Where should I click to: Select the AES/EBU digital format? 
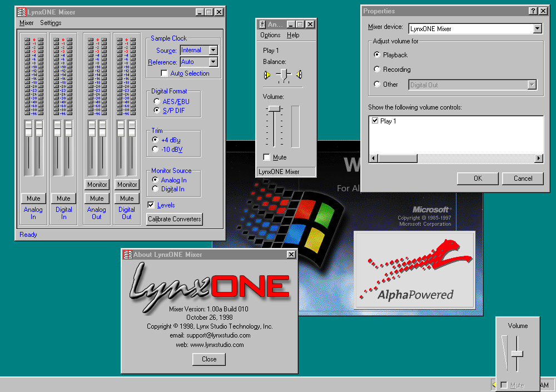point(156,102)
